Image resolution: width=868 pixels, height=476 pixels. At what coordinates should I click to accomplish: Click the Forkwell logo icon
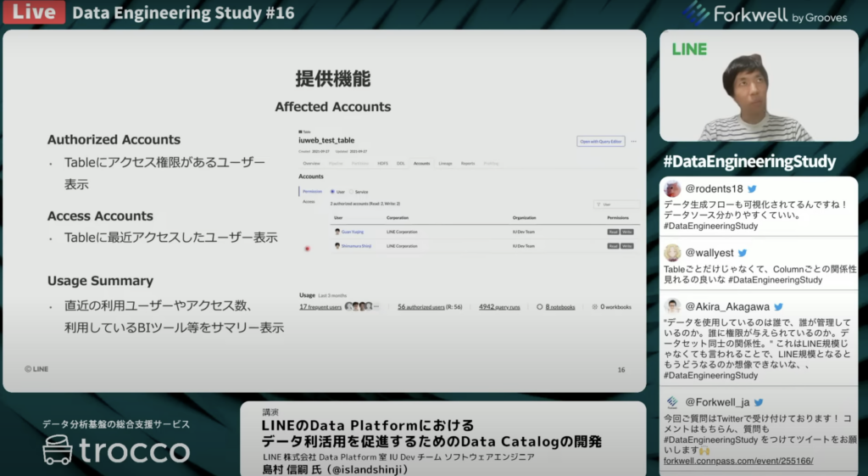(x=696, y=13)
